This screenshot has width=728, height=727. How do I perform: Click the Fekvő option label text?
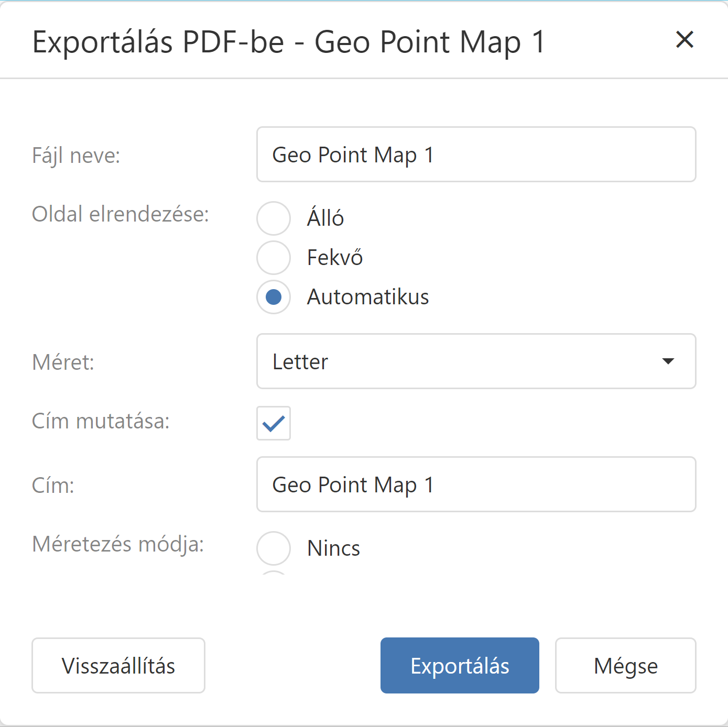(x=335, y=258)
